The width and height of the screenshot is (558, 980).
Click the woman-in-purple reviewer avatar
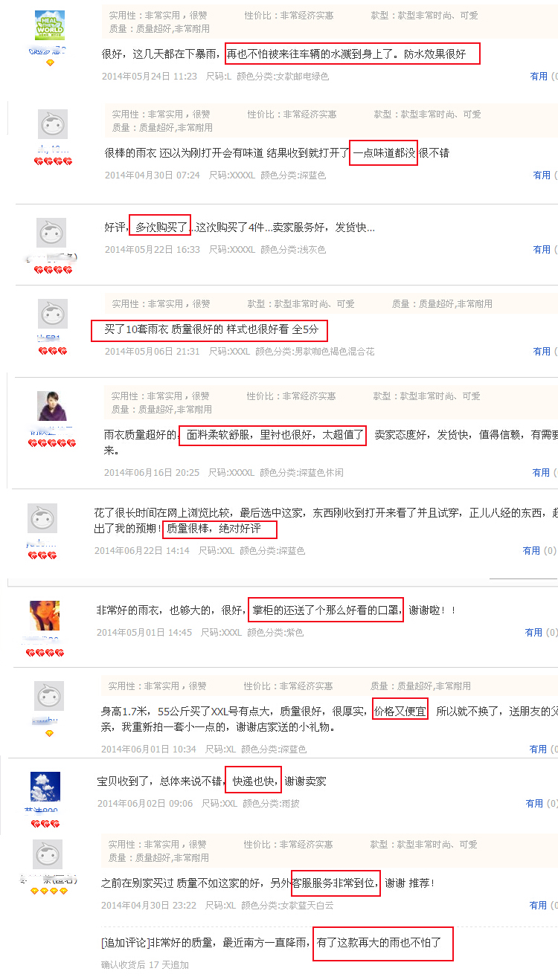[52, 406]
